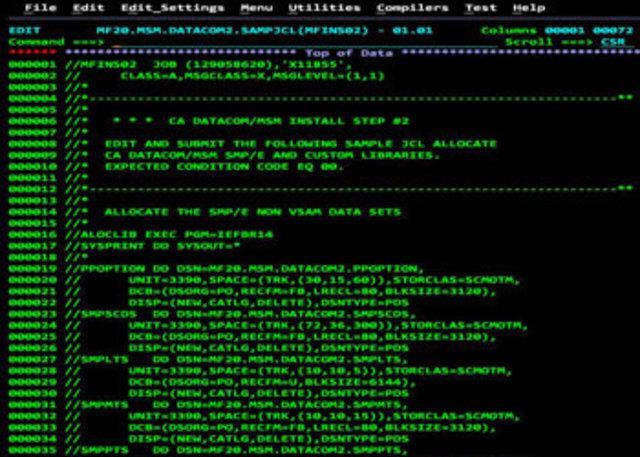Open the Utilities menu

tap(324, 8)
